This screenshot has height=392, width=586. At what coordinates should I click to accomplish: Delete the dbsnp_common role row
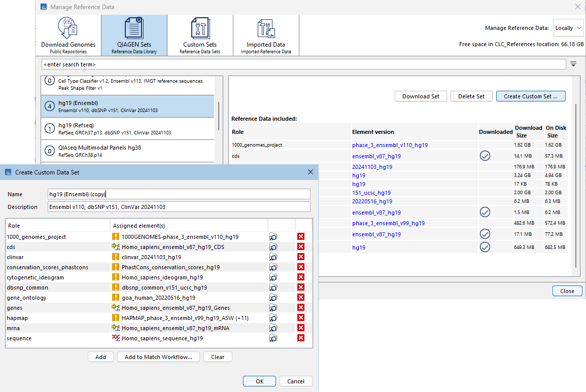coord(300,288)
